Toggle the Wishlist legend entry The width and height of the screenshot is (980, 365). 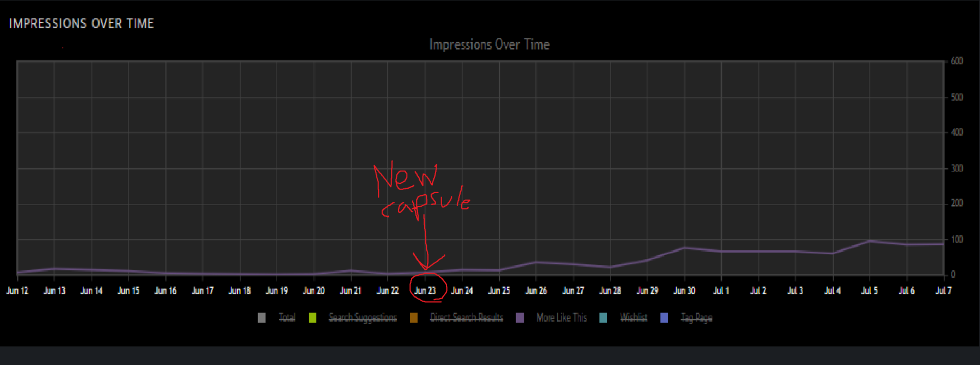point(634,318)
